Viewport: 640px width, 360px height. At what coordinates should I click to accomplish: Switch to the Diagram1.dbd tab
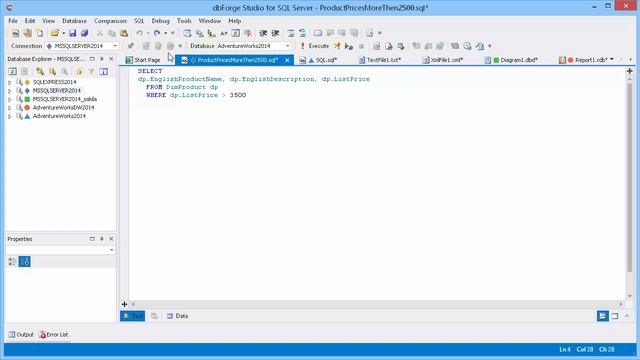511,60
